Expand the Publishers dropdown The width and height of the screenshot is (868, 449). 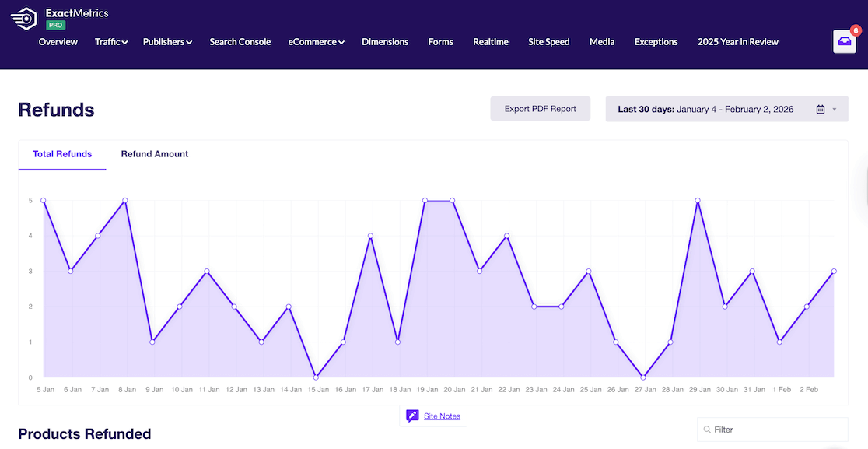pos(166,42)
